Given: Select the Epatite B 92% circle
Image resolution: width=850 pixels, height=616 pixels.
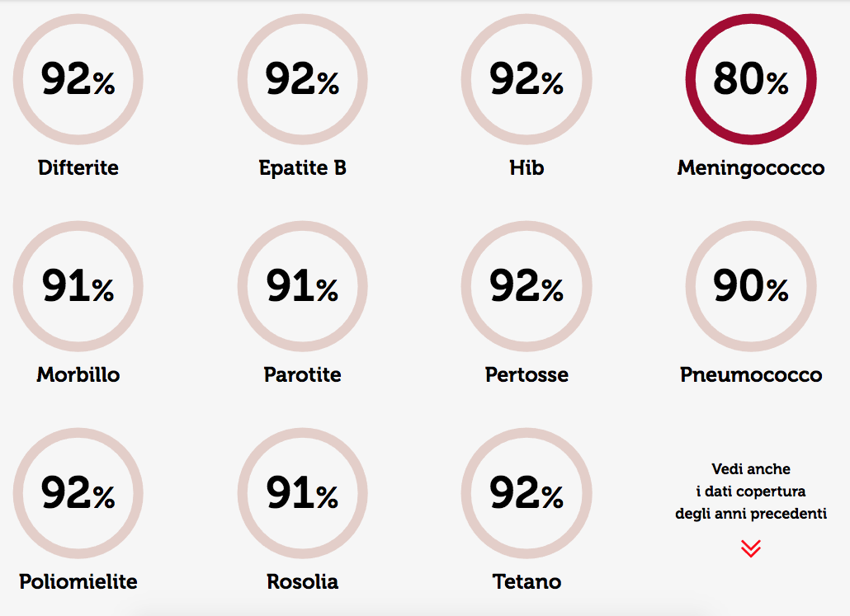Looking at the screenshot, I should pos(303,79).
